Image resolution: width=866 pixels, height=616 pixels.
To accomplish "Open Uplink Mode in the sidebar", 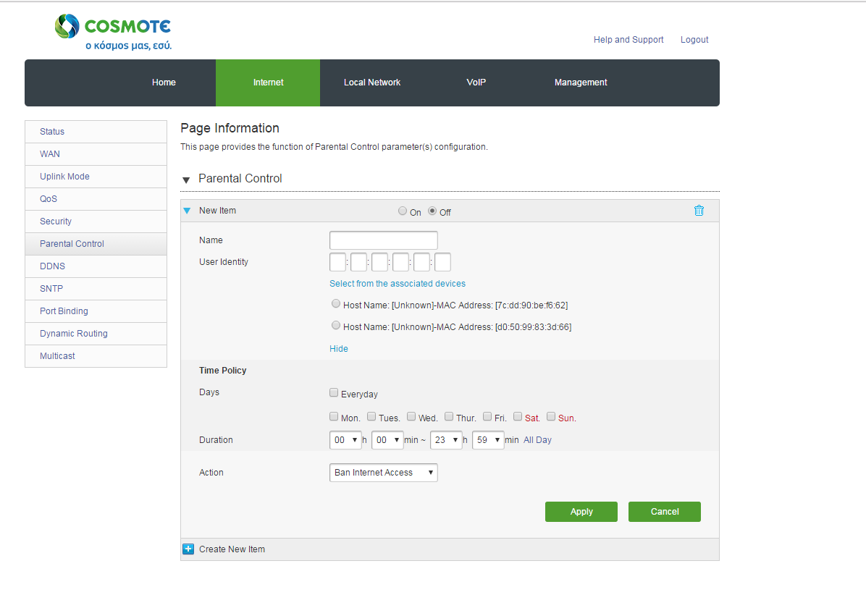I will click(x=96, y=177).
